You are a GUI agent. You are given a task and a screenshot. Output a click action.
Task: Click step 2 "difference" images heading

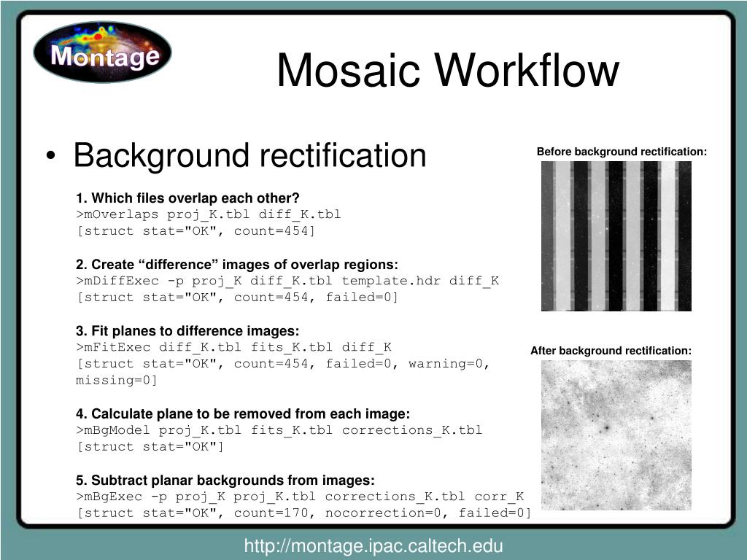point(237,265)
